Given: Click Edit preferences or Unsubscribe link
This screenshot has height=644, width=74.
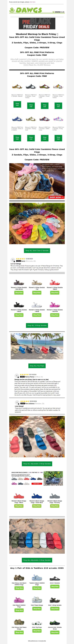Looking at the screenshot, I should [37, 641].
